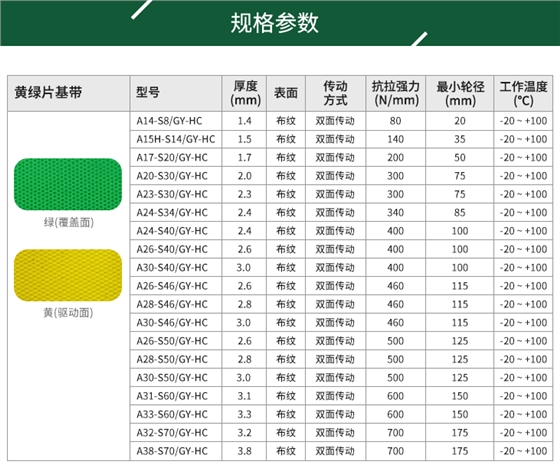Select model A17-S20/GY-HC
560x464 pixels.
pos(172,158)
